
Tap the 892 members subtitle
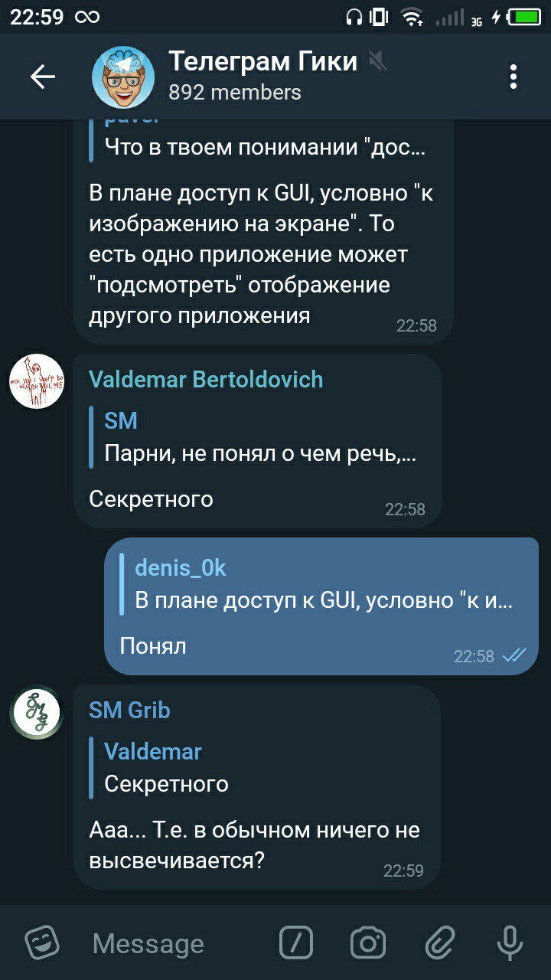point(234,93)
